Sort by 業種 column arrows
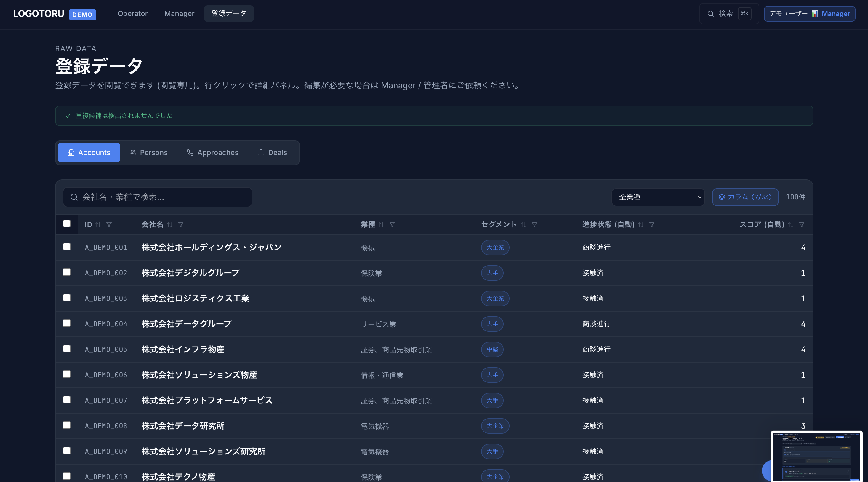Screen dimensions: 868x482 pos(381,224)
